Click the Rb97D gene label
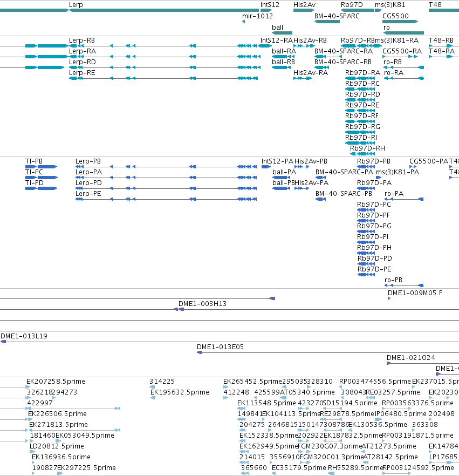The image size is (459, 476). point(352,4)
